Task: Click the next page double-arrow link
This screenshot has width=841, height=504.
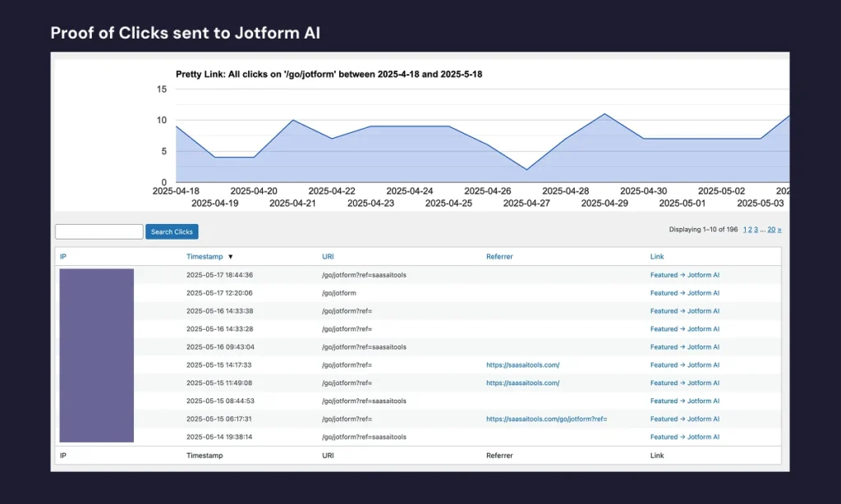Action: click(x=779, y=230)
